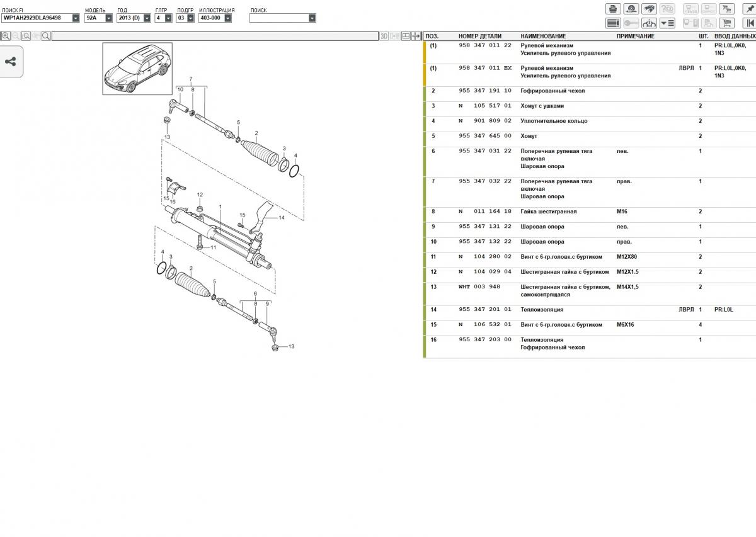
Task: Click the jump-to-first arrow icon
Action: click(749, 23)
